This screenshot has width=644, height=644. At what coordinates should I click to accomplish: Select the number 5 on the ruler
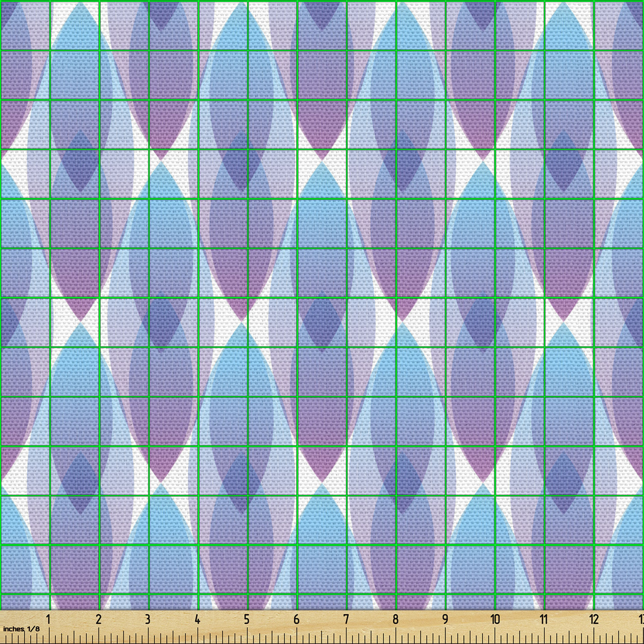[246, 619]
